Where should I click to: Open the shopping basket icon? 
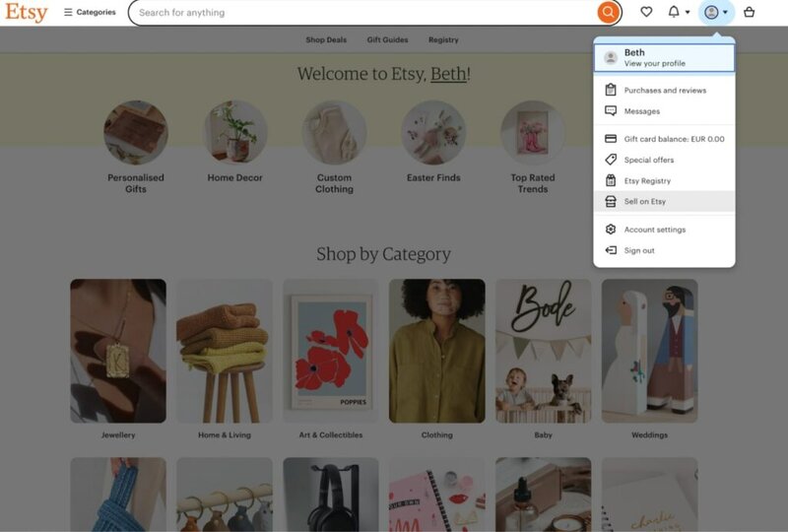tap(749, 12)
